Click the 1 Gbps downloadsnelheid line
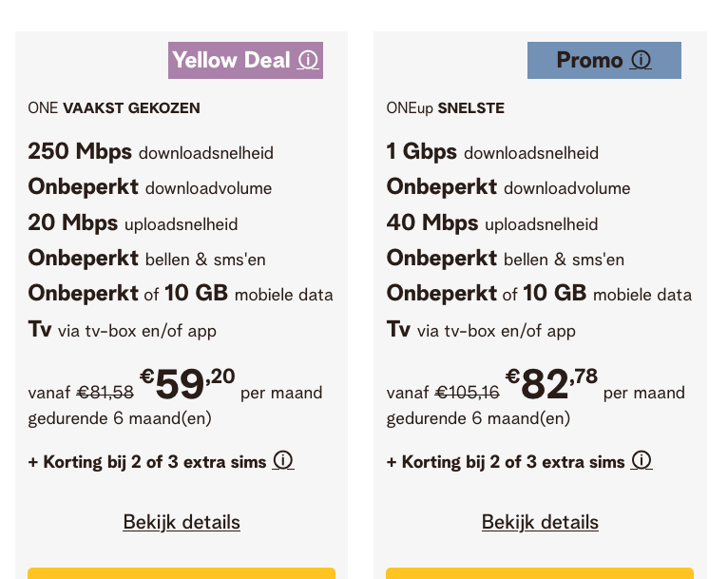This screenshot has width=728, height=579. tap(492, 152)
